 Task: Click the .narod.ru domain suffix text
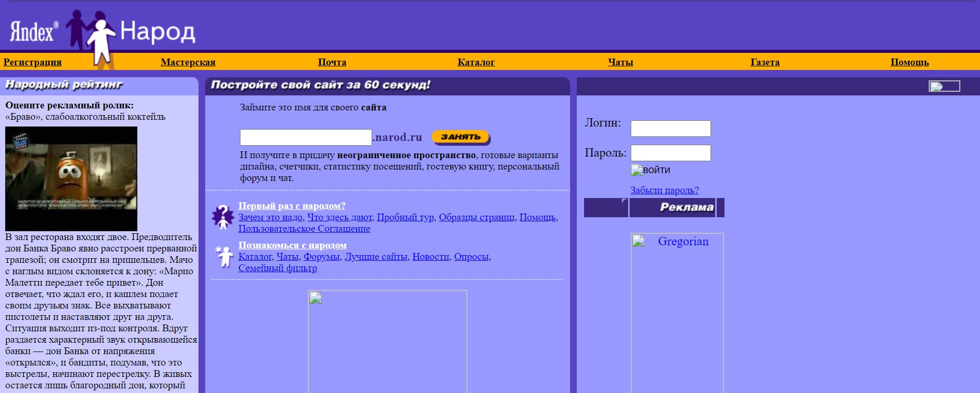point(397,137)
